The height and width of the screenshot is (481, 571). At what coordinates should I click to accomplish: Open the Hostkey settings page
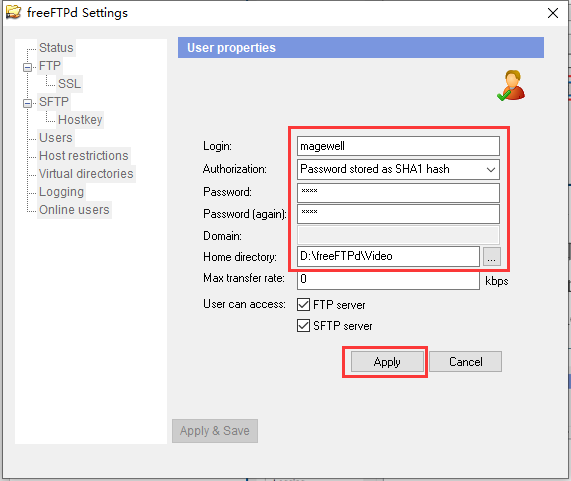click(x=80, y=119)
